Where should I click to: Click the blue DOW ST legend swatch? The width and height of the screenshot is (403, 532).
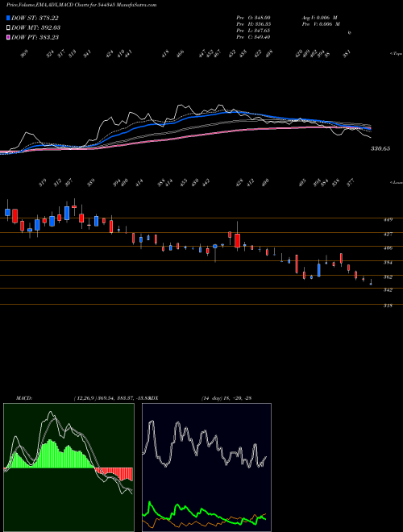pyautogui.click(x=8, y=18)
